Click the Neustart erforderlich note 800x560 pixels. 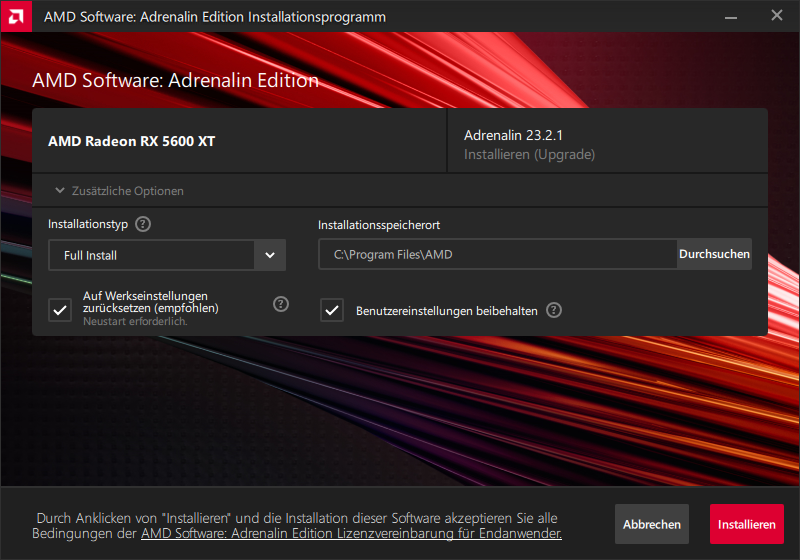click(135, 321)
